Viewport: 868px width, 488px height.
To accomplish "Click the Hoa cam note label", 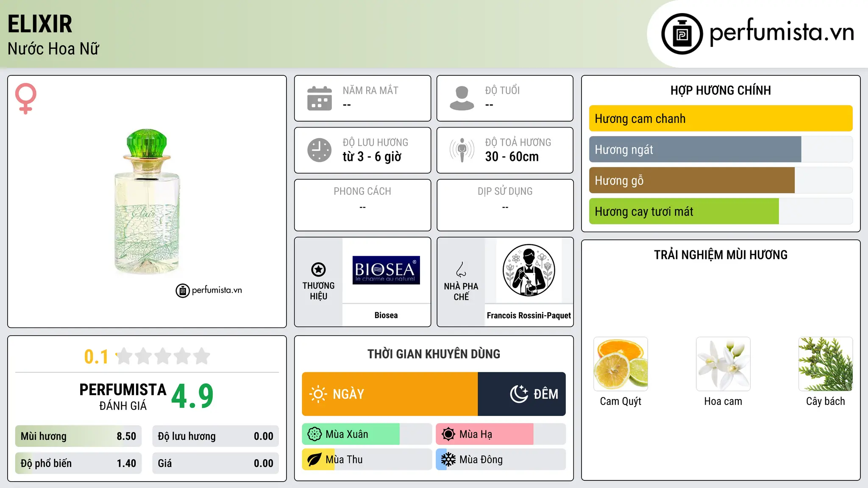I will coord(723,401).
